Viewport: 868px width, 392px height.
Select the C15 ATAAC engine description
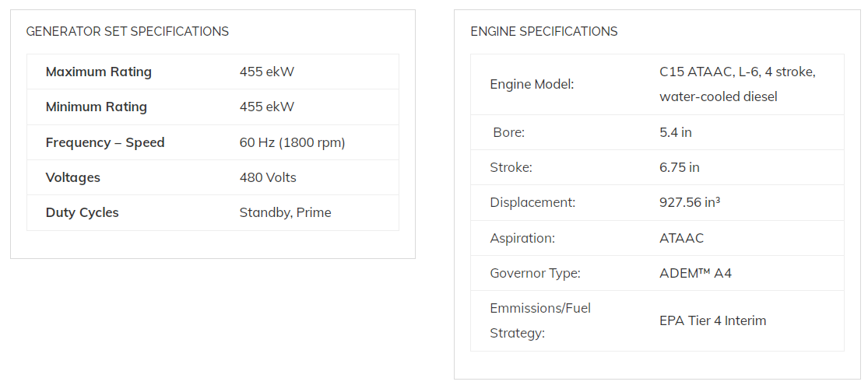(737, 84)
